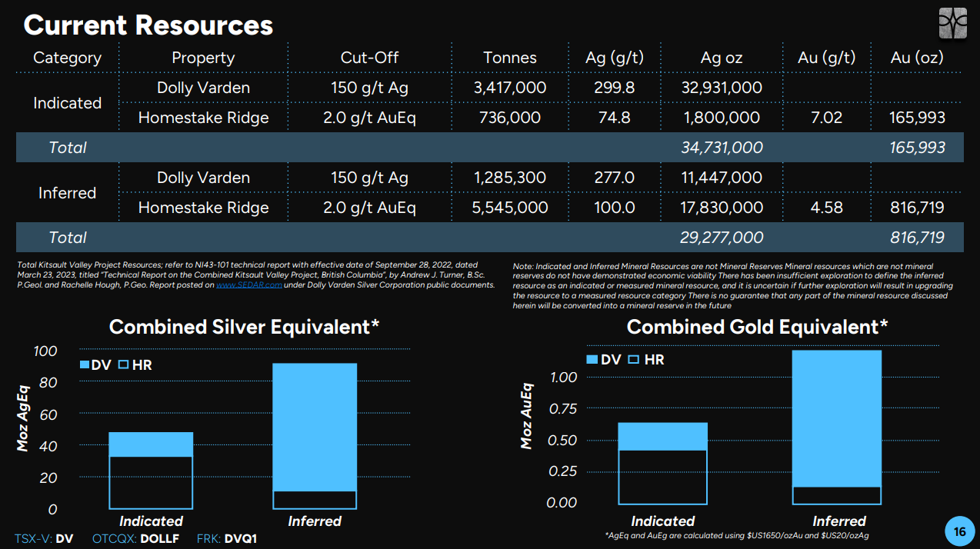Image resolution: width=980 pixels, height=549 pixels.
Task: Select silver grade "100.0"
Action: [615, 208]
